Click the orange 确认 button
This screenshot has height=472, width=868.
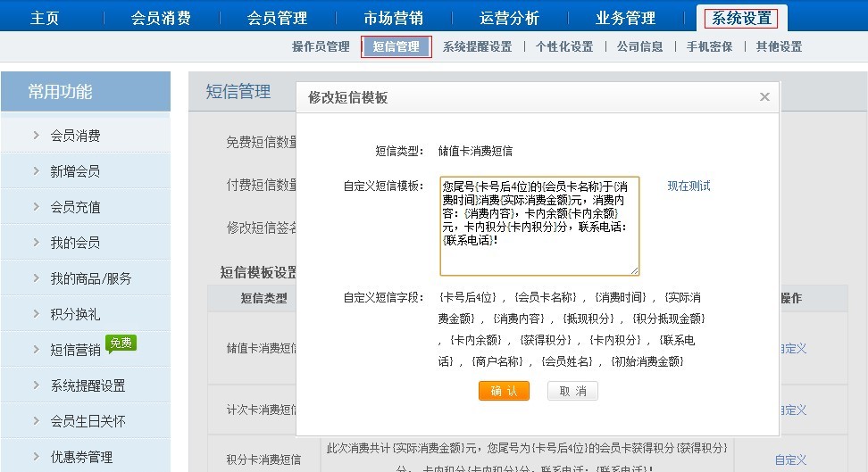pos(504,391)
